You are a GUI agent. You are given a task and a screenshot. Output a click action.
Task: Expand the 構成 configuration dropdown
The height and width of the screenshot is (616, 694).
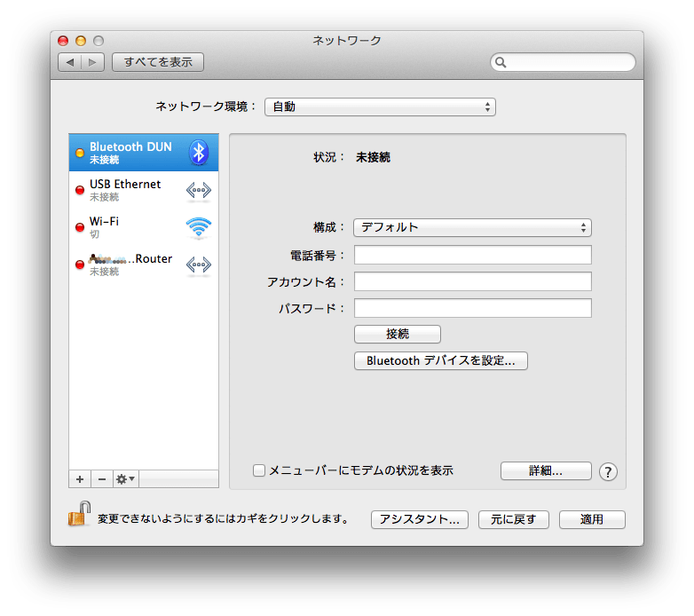[x=472, y=227]
